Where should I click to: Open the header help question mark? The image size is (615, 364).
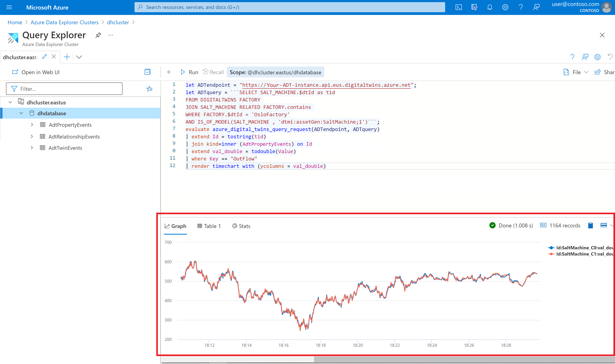click(x=521, y=7)
